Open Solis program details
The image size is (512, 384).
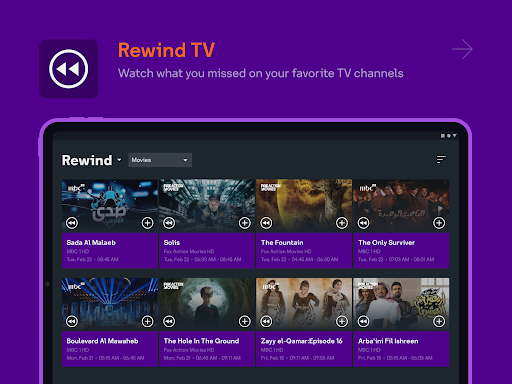pyautogui.click(x=207, y=251)
